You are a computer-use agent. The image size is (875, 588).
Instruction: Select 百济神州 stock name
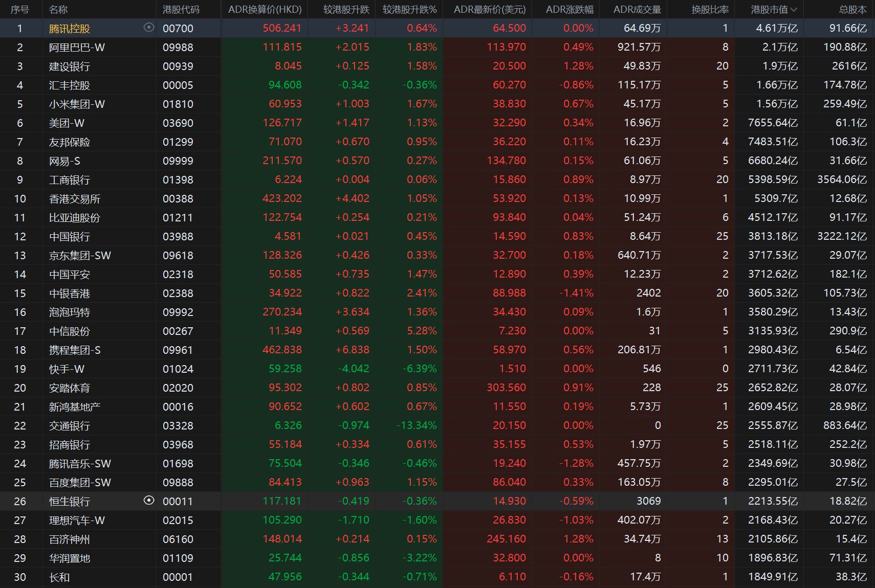pos(69,539)
